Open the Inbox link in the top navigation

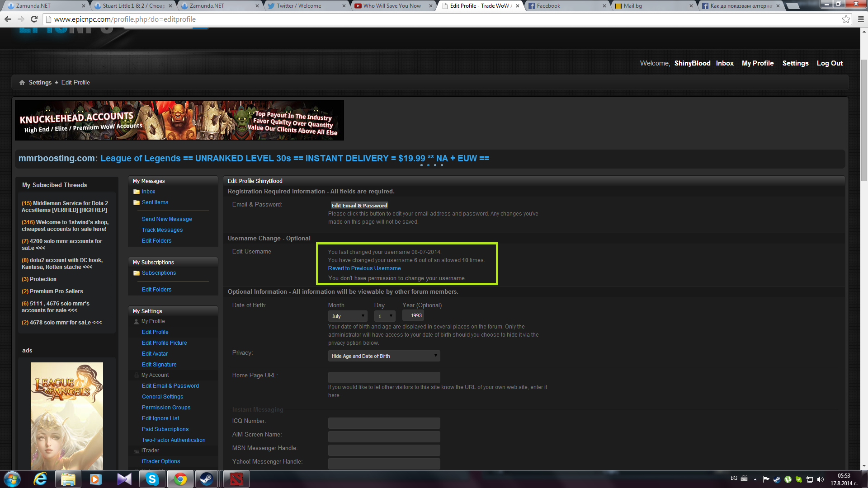pyautogui.click(x=725, y=63)
